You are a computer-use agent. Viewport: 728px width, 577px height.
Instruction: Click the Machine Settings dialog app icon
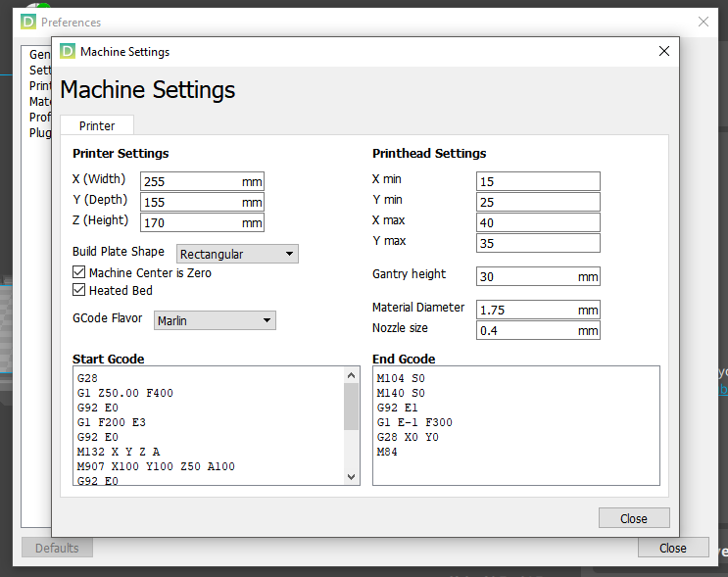coord(68,51)
